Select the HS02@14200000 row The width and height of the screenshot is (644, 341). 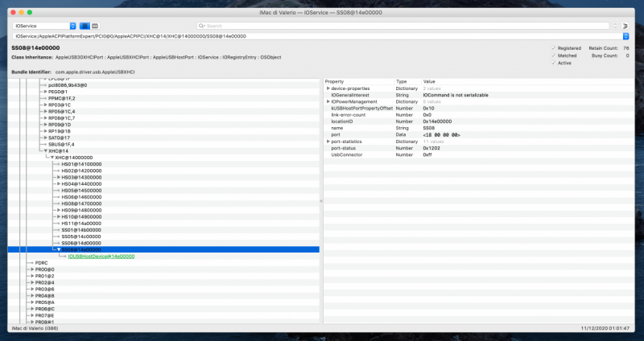163,170
